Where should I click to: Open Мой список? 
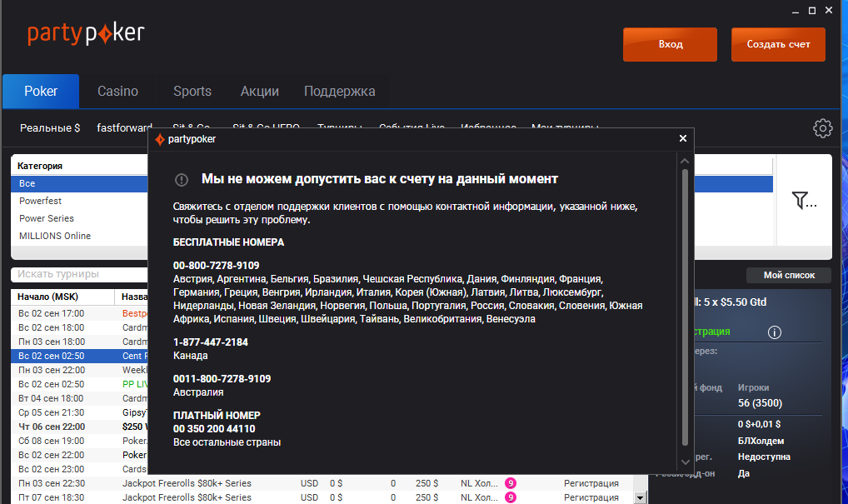click(x=789, y=275)
